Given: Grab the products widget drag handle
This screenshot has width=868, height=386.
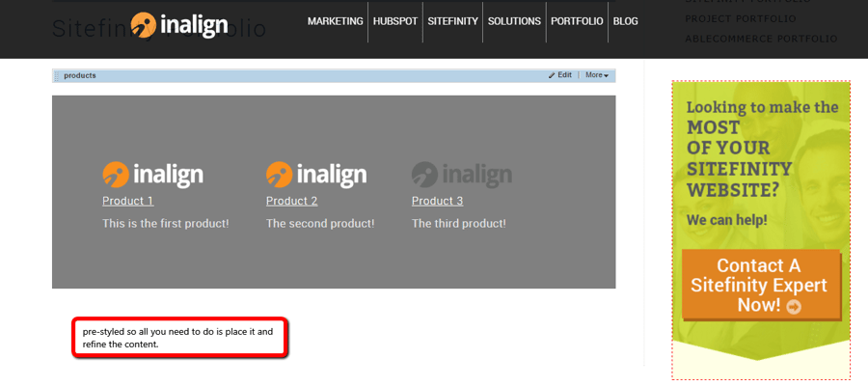Looking at the screenshot, I should (x=57, y=76).
